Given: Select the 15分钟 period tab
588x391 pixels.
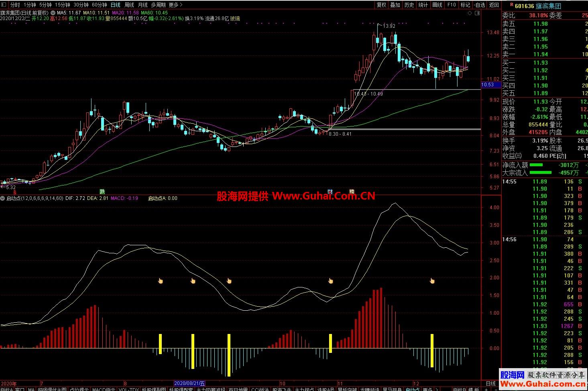Looking at the screenshot, I should [x=62, y=5].
